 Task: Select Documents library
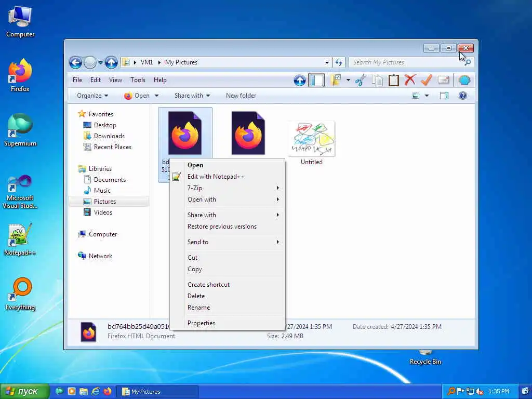coord(110,180)
